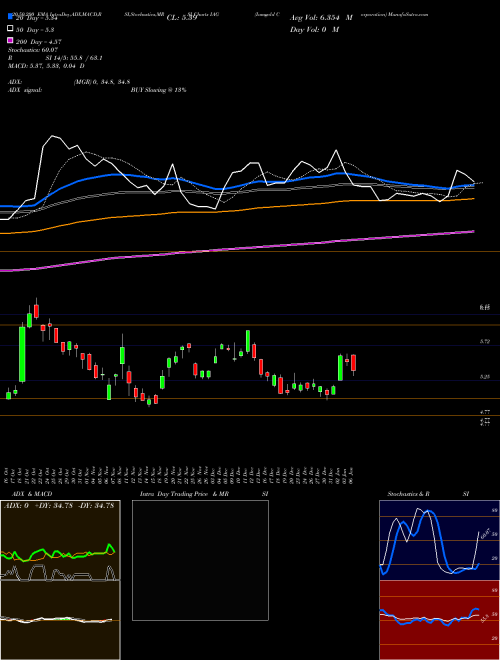Click the blue 20 Day legend swatch
Viewport: 500px width, 660px height.
pyautogui.click(x=11, y=17)
